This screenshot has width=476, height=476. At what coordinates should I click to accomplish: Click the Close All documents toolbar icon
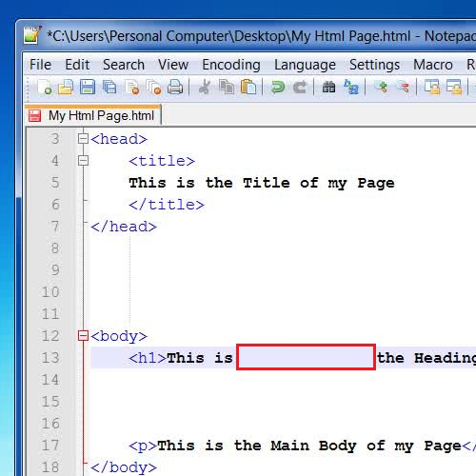coord(153,87)
